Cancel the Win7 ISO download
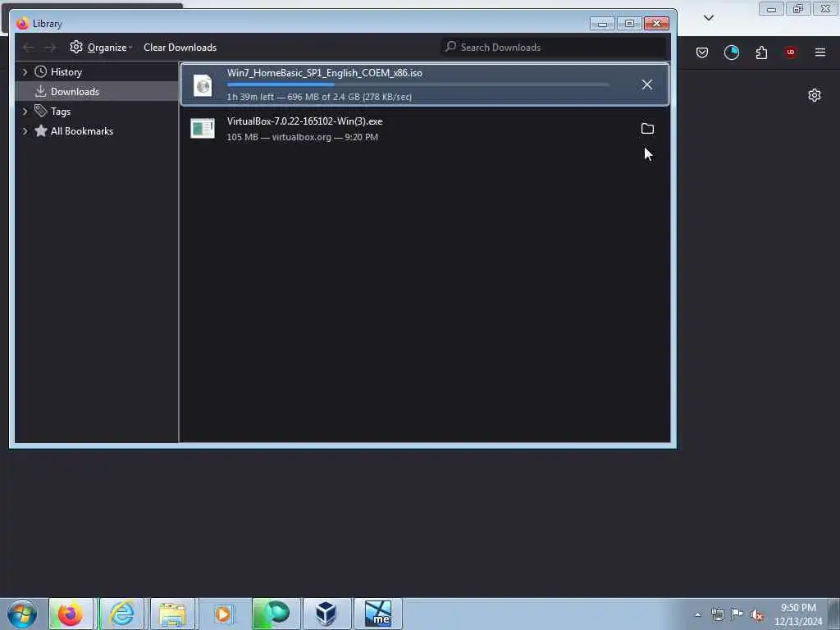 point(646,84)
